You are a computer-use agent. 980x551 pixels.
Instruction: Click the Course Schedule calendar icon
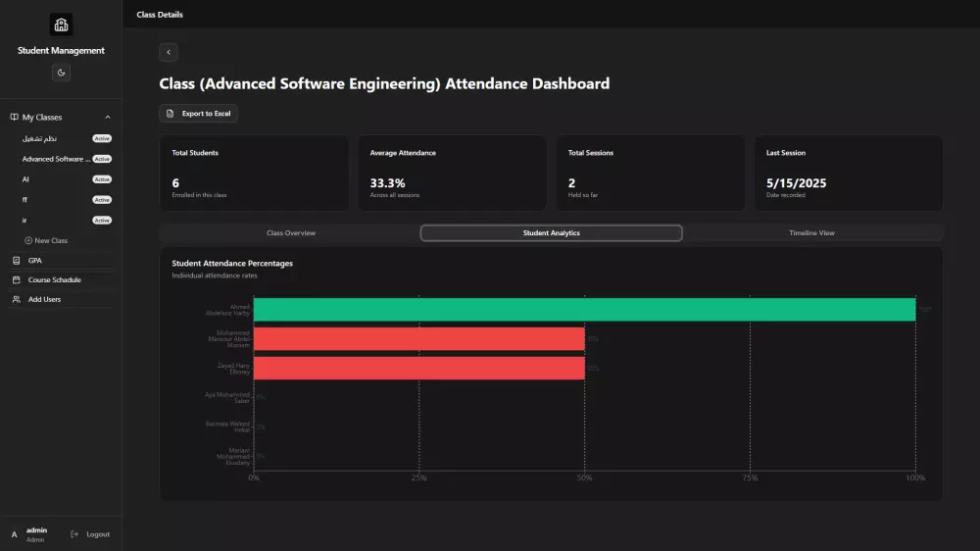[x=17, y=280]
